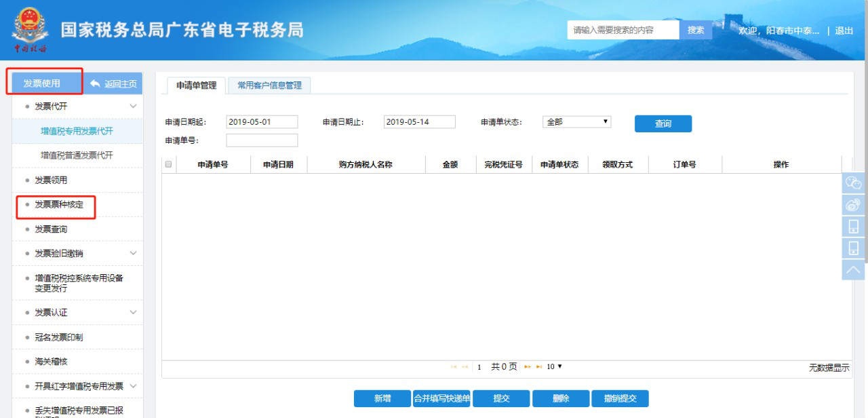
Task: Click the 订单号 column header
Action: click(685, 164)
